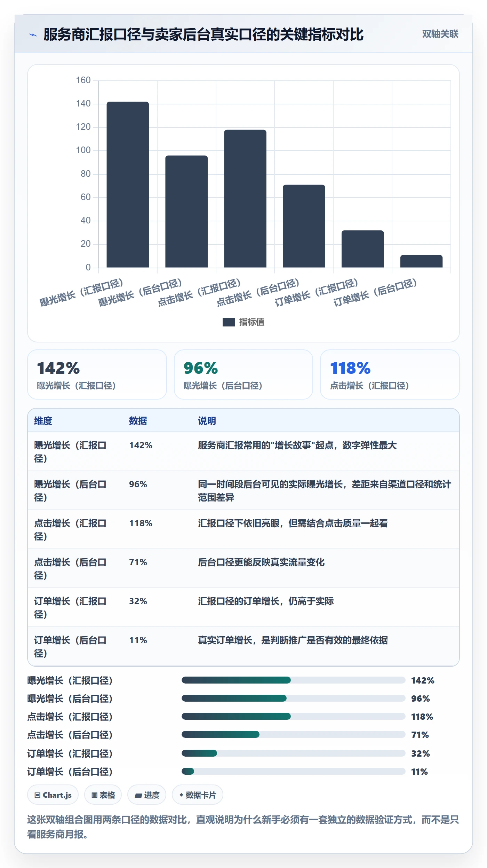This screenshot has height=868, width=487.
Task: Click the 11% progress bar
Action: pos(294,771)
